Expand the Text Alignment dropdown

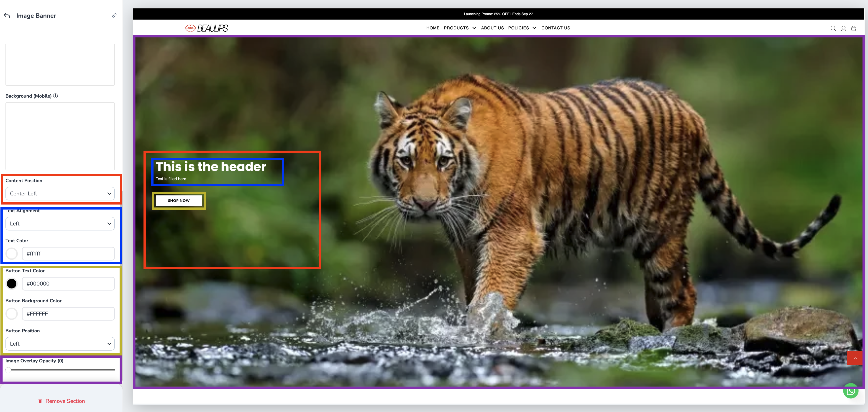coord(60,223)
